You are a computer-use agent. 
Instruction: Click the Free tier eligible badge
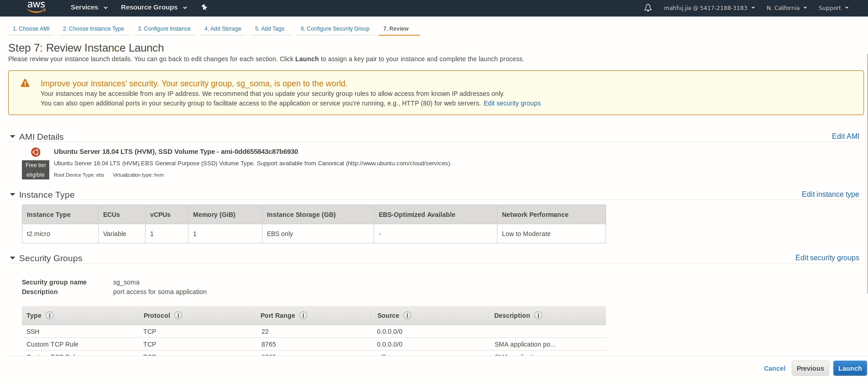36,170
